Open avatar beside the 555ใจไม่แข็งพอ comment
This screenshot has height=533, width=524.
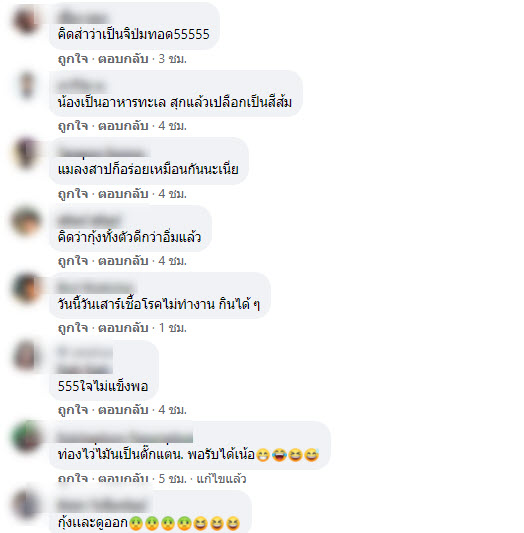coord(26,355)
